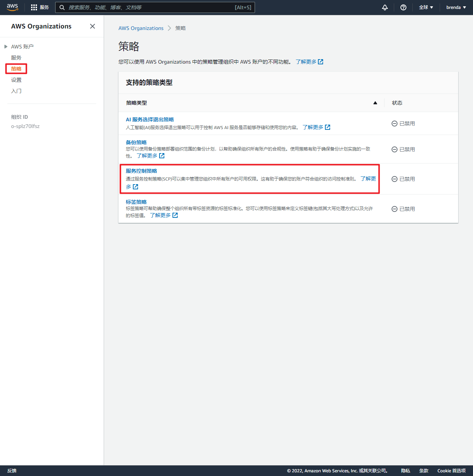The width and height of the screenshot is (473, 476).
Task: Click disabled status icon for 标签策略
Action: (395, 209)
